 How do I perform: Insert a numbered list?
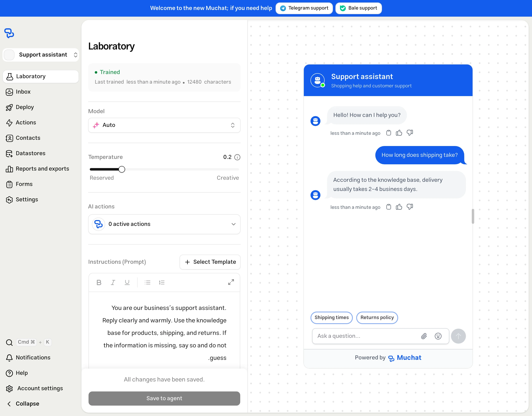pos(162,282)
